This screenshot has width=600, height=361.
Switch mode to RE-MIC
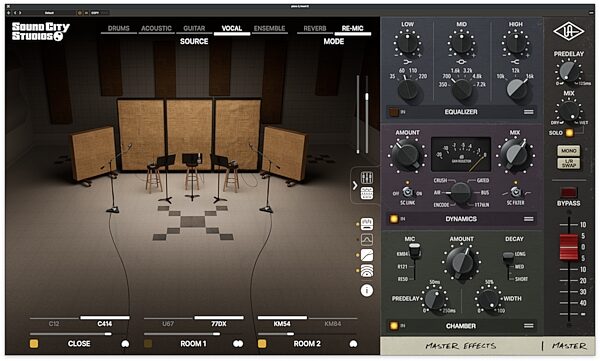(x=352, y=28)
